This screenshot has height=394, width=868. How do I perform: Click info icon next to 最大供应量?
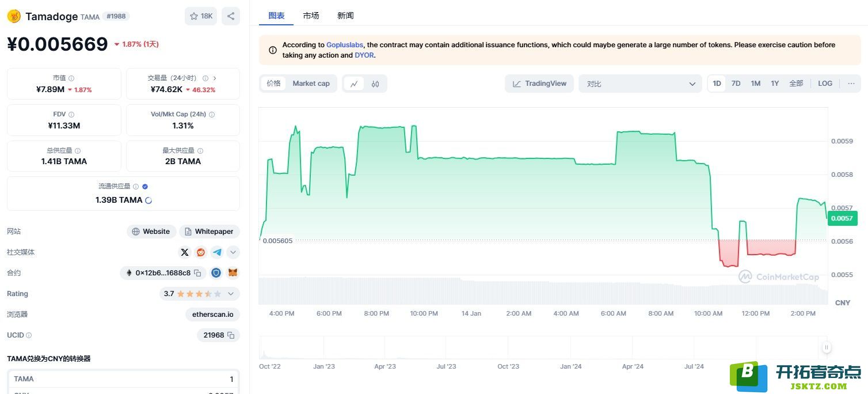pyautogui.click(x=200, y=151)
